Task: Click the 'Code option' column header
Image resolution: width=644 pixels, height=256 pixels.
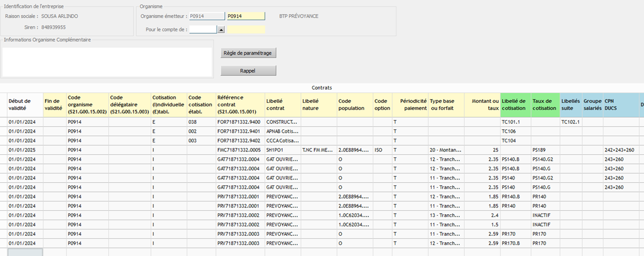Action: click(x=382, y=105)
